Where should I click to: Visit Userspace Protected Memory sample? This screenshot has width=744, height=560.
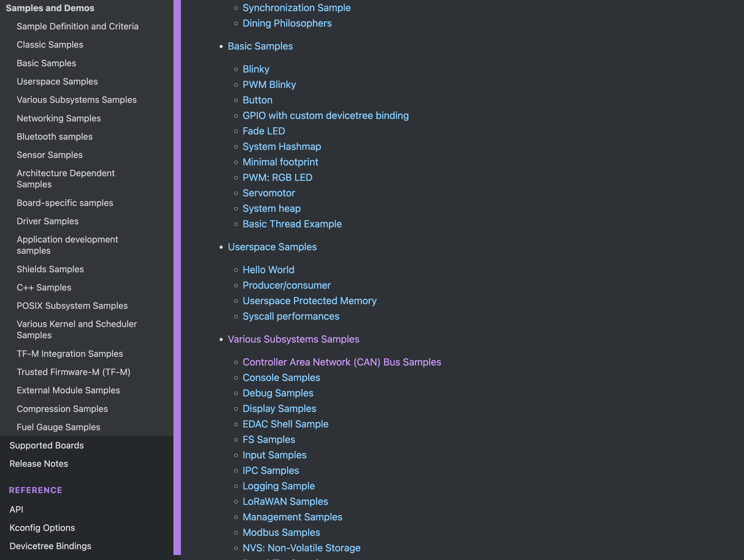point(309,301)
